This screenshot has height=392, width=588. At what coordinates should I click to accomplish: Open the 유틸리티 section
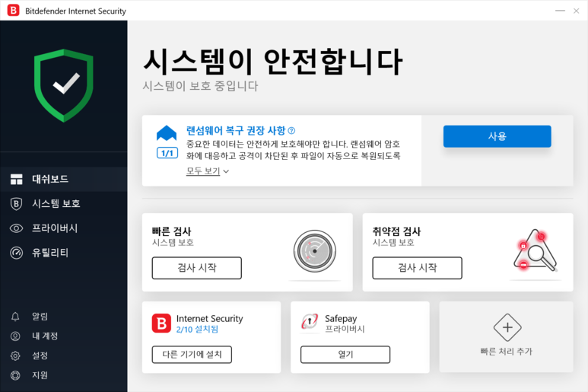pyautogui.click(x=64, y=253)
